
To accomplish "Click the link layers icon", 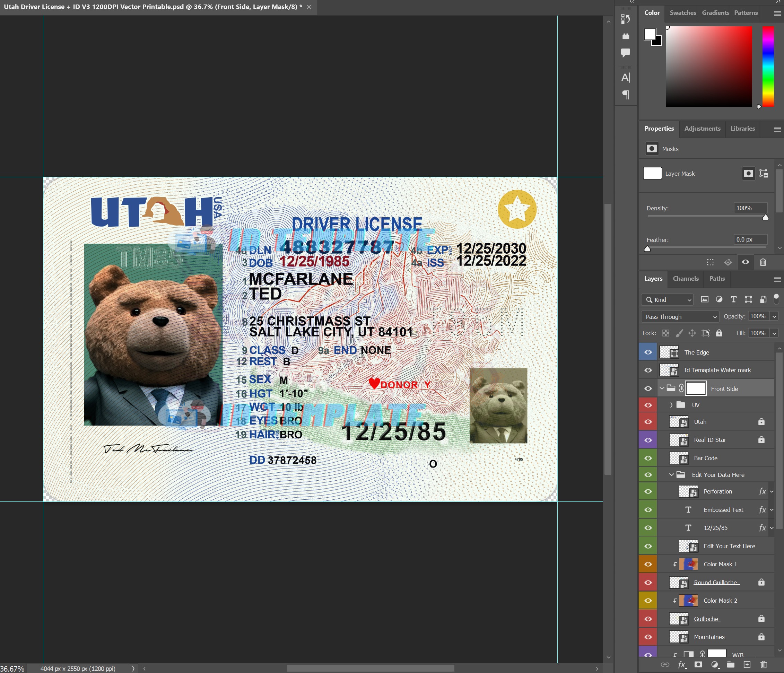I will tap(665, 665).
